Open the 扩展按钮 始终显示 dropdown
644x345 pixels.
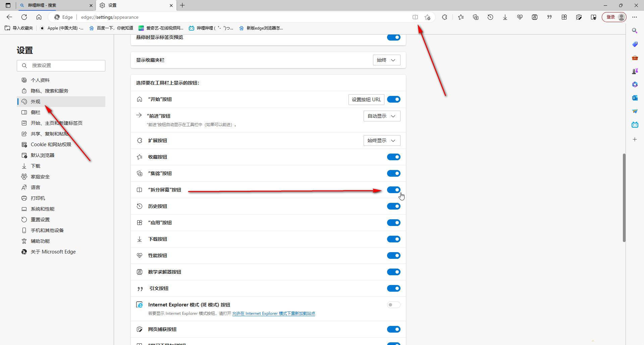382,140
